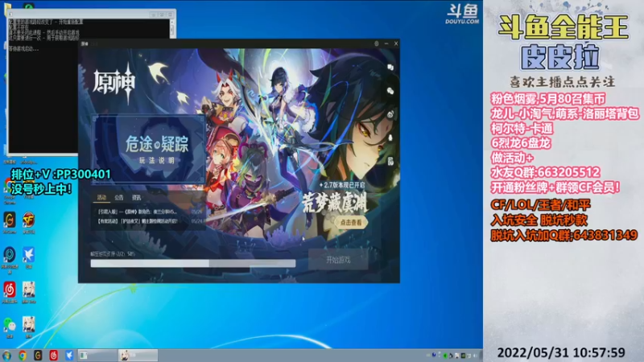The height and width of the screenshot is (362, 644).
Task: Open the yellow G app in taskbar
Action: (38, 356)
